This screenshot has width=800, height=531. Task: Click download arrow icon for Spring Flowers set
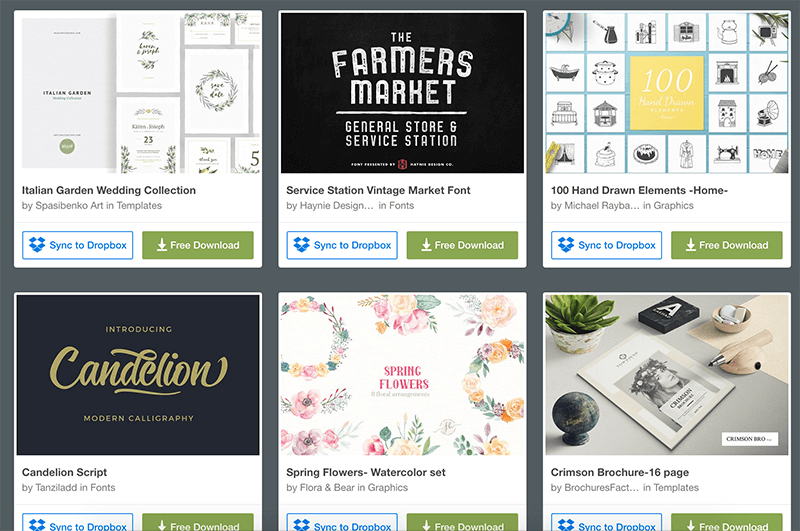coord(427,525)
